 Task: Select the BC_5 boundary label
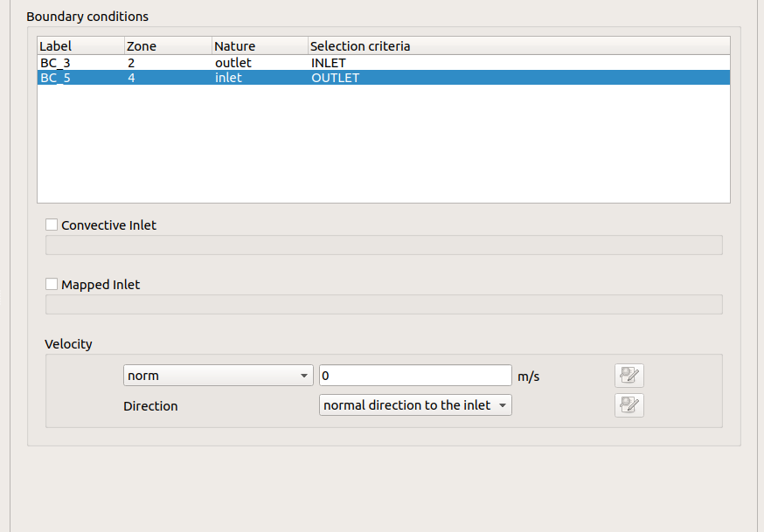coord(55,78)
